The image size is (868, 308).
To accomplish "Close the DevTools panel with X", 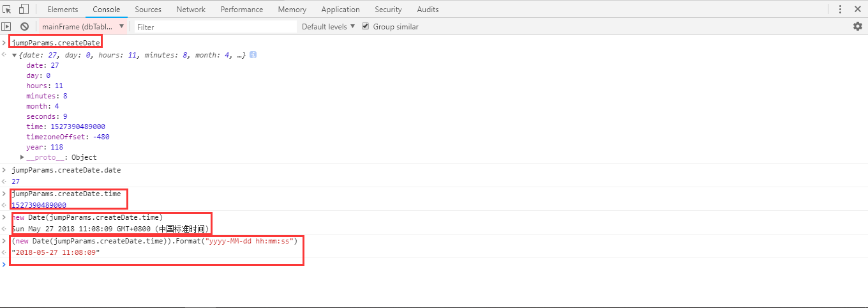I will coord(858,10).
